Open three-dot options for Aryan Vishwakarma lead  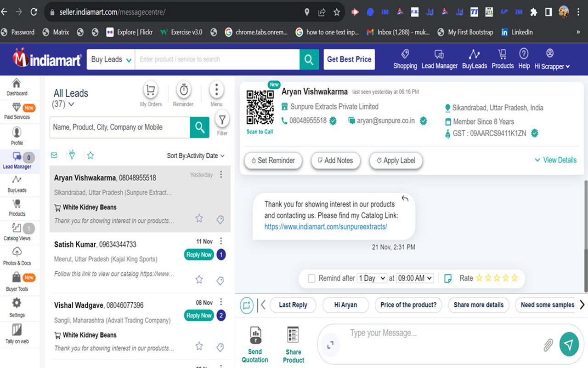pyautogui.click(x=221, y=174)
